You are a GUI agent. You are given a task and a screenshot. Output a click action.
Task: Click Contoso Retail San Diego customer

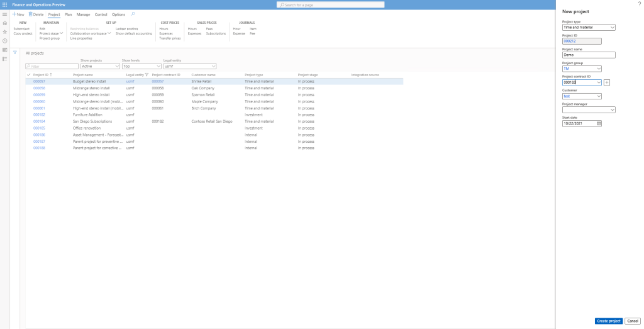point(212,121)
